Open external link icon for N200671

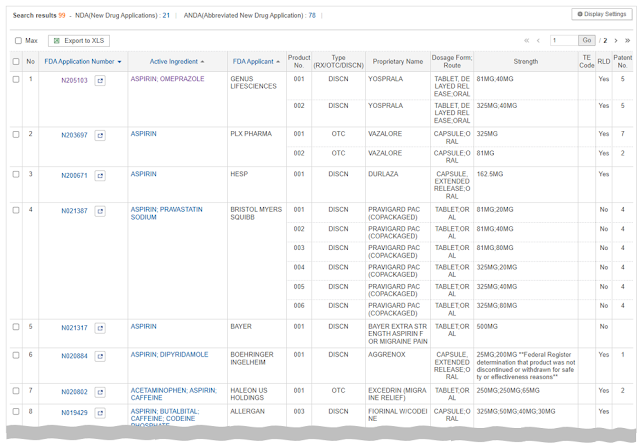pos(100,176)
